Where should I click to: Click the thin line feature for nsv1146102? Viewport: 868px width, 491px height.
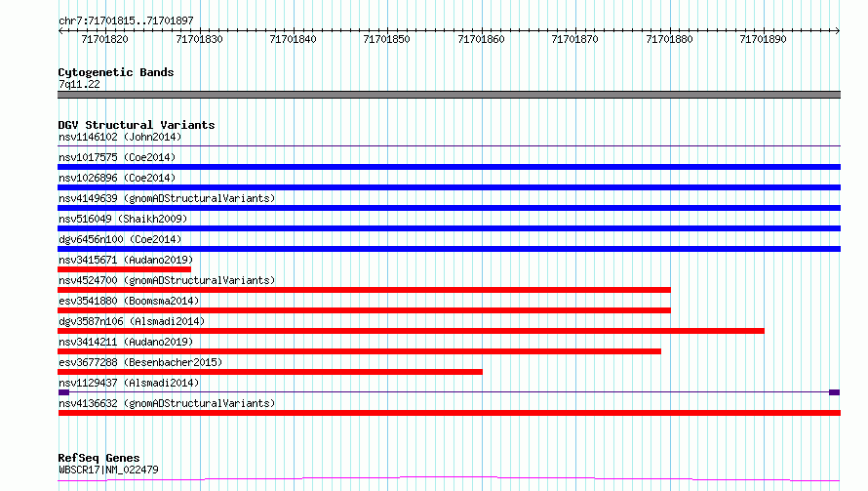pos(449,146)
